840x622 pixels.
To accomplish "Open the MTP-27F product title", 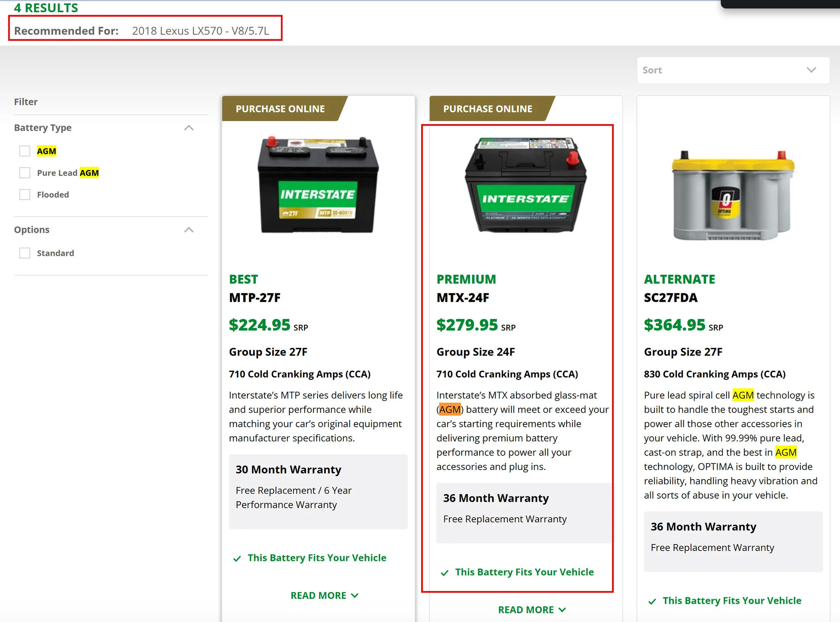I will pos(255,297).
